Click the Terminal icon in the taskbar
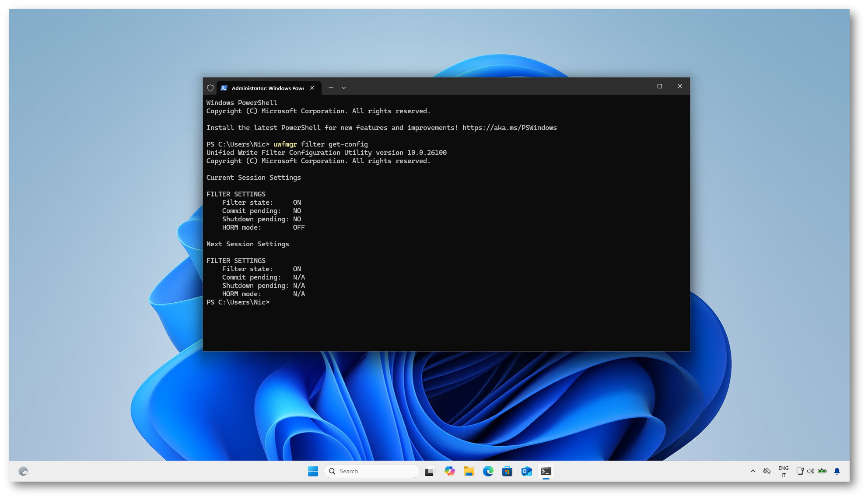The height and width of the screenshot is (500, 868). click(546, 471)
